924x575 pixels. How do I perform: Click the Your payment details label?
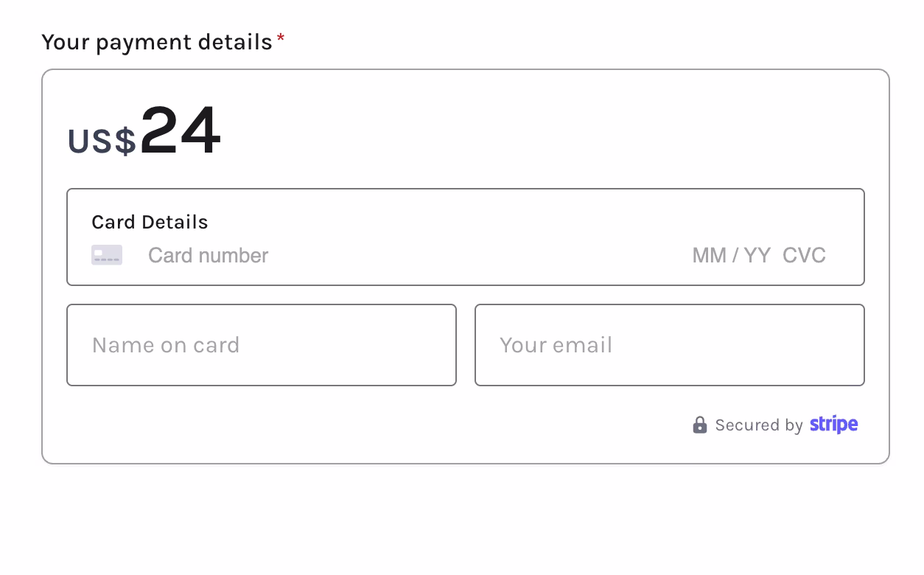pyautogui.click(x=157, y=42)
